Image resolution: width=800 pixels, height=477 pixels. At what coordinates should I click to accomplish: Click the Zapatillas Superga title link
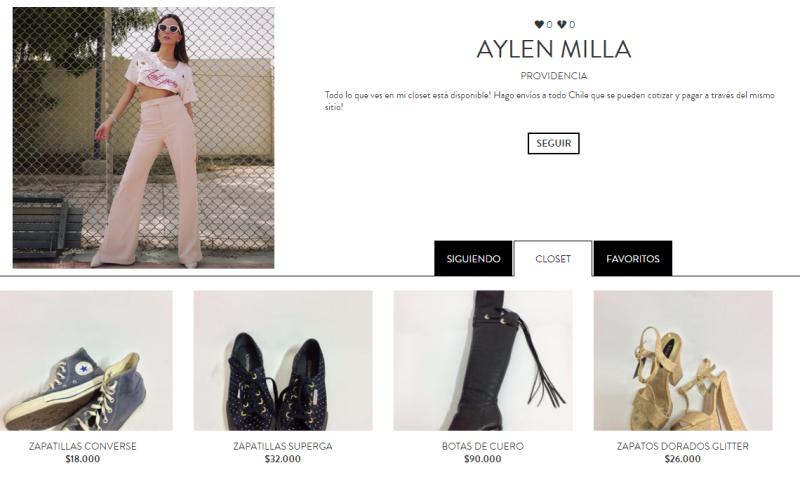pyautogui.click(x=283, y=446)
